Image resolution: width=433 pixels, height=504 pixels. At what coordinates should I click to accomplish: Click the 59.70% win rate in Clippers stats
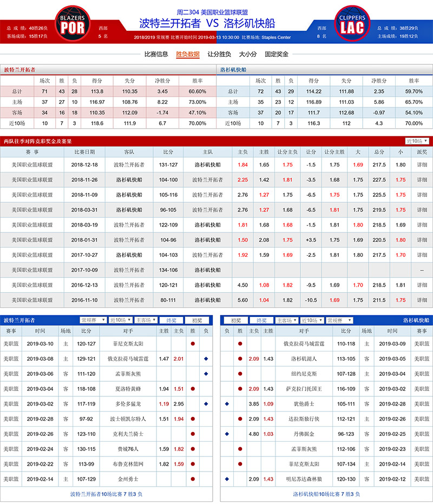414,91
